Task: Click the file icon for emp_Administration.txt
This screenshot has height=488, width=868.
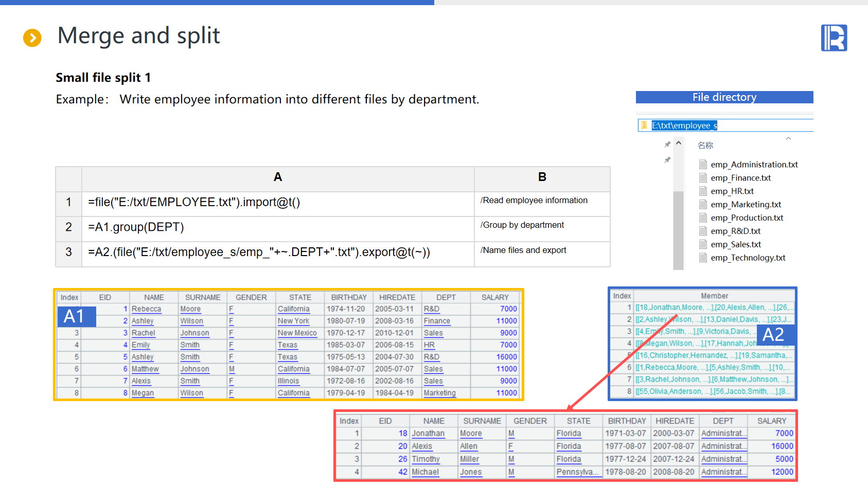Action: [703, 165]
